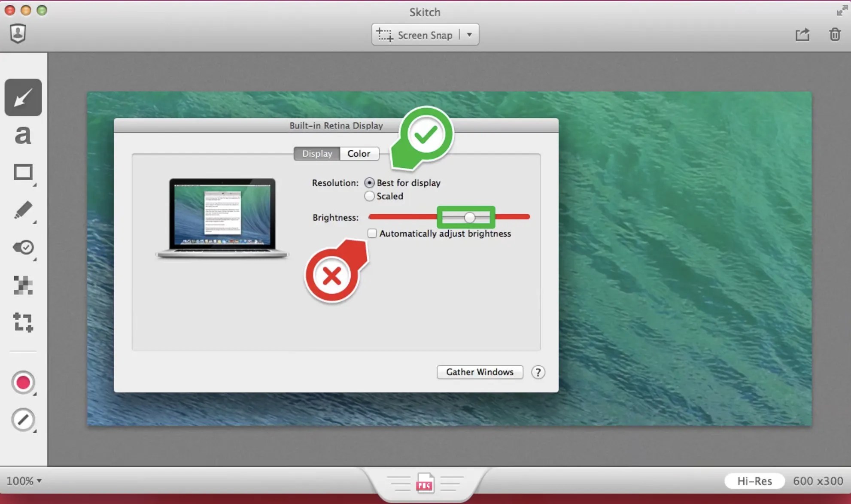Click the Hi-Res button
Viewport: 851px width, 504px height.
pos(754,481)
